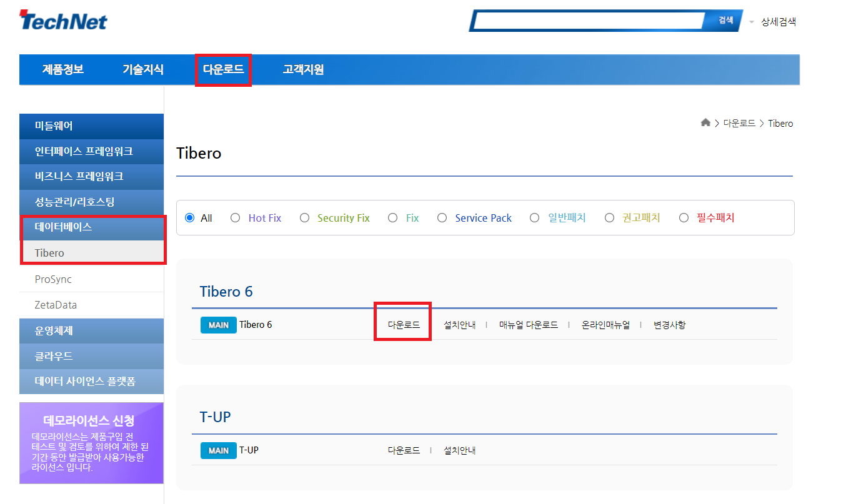Select the Fix radio button
This screenshot has width=851, height=504.
click(392, 218)
